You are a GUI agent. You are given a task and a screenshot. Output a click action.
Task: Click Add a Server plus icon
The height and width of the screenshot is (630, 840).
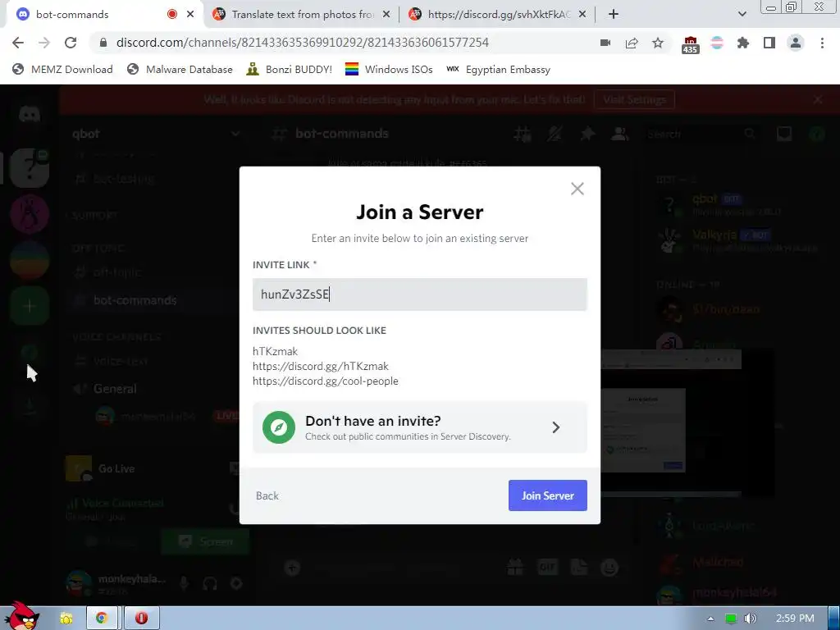click(30, 306)
